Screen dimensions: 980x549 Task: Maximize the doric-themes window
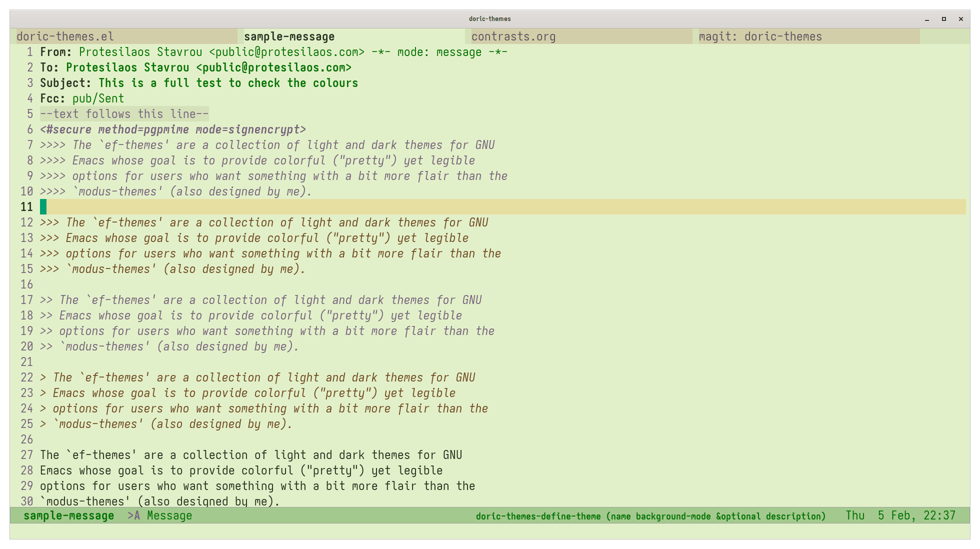tap(944, 19)
